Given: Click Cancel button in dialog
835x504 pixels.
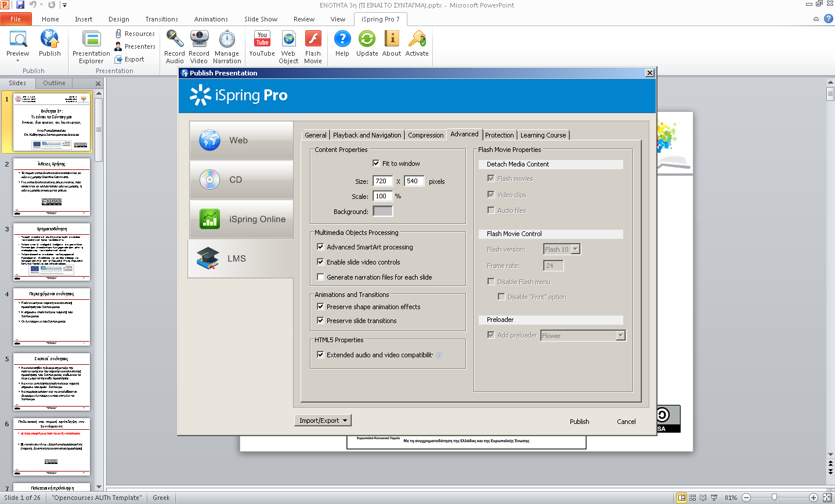Looking at the screenshot, I should [x=626, y=422].
